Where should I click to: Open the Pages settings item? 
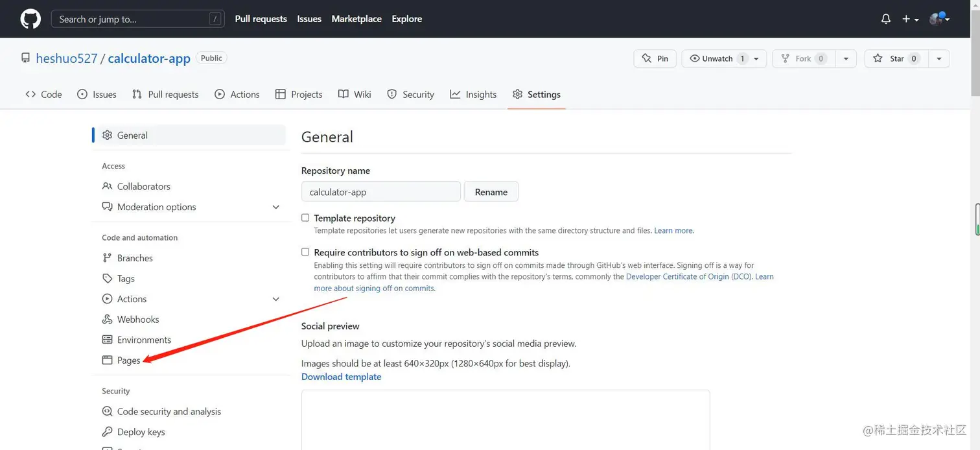pos(128,361)
